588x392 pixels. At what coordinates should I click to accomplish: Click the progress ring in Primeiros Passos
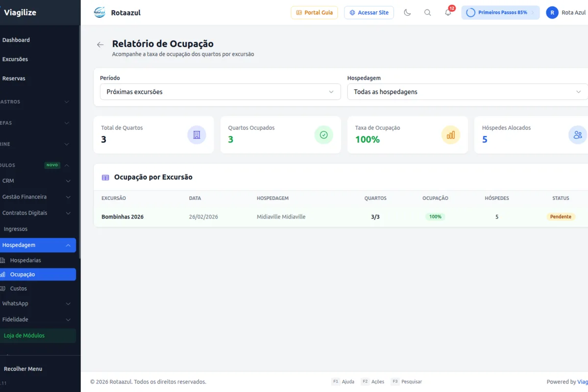click(x=470, y=13)
